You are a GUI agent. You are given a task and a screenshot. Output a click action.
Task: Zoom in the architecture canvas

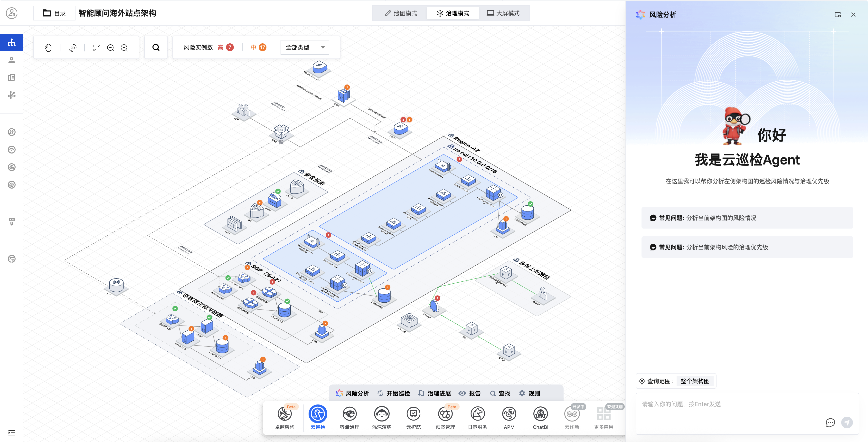tap(124, 48)
